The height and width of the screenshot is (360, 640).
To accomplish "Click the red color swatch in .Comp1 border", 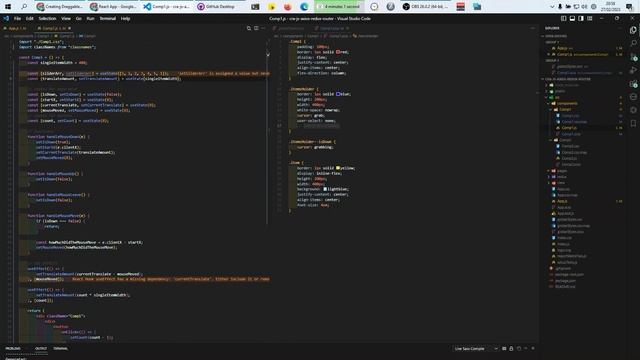I will (x=338, y=52).
